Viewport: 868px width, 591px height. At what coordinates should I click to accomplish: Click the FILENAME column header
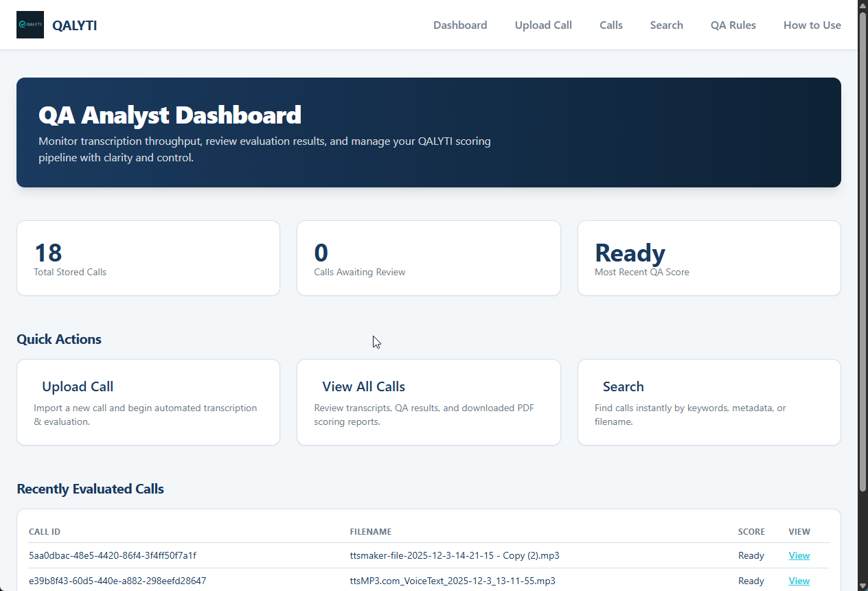pyautogui.click(x=371, y=531)
